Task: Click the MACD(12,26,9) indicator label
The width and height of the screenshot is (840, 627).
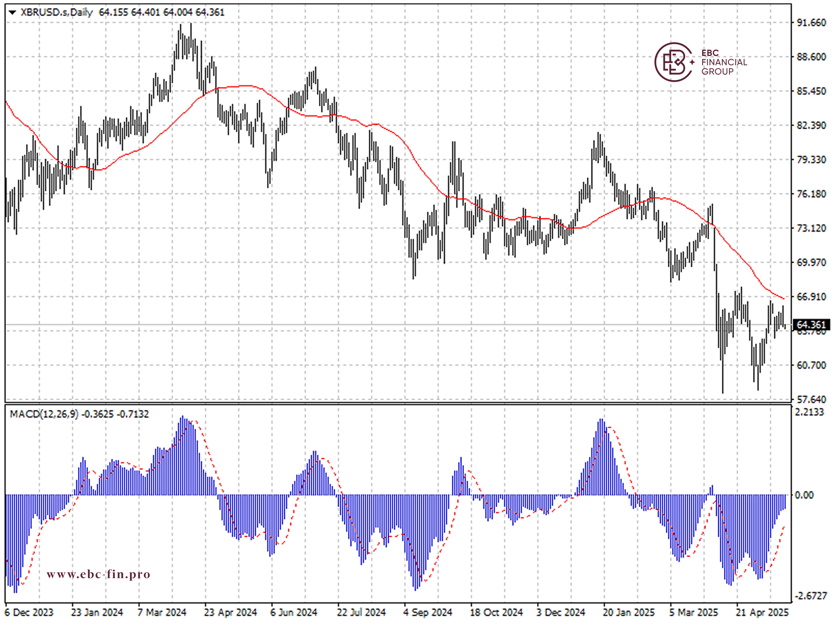Action: coord(44,414)
